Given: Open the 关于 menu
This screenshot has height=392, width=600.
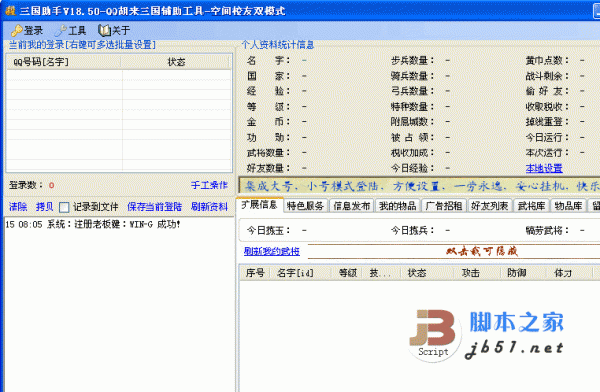Looking at the screenshot, I should (114, 30).
